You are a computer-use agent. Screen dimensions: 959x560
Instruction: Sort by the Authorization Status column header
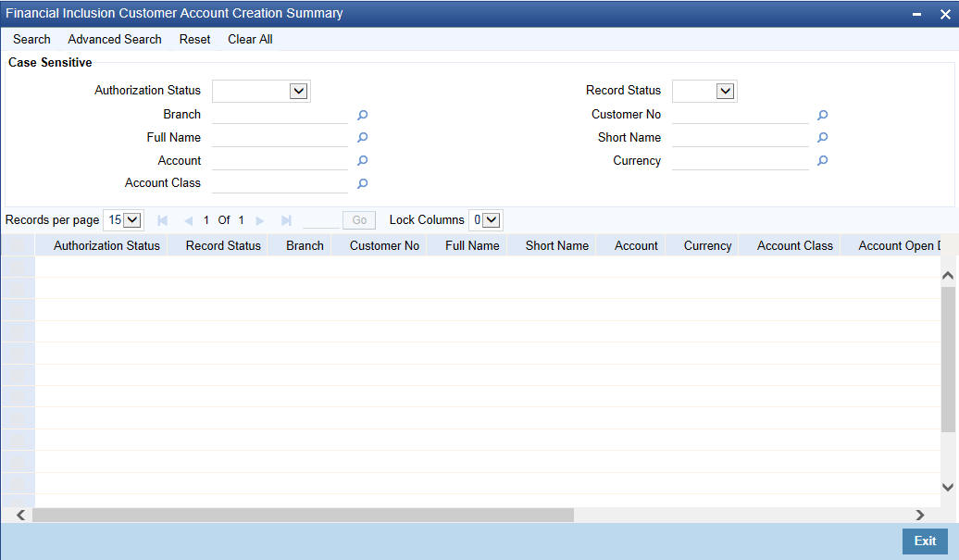(x=106, y=246)
